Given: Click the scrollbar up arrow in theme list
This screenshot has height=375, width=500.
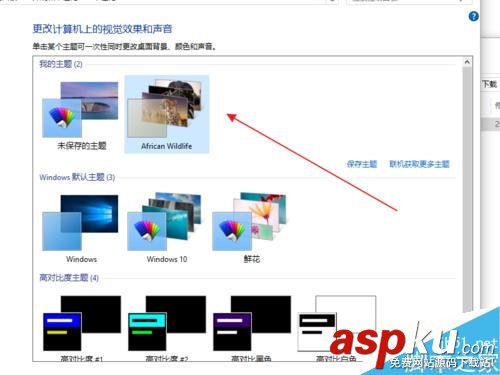Looking at the screenshot, I should (467, 62).
